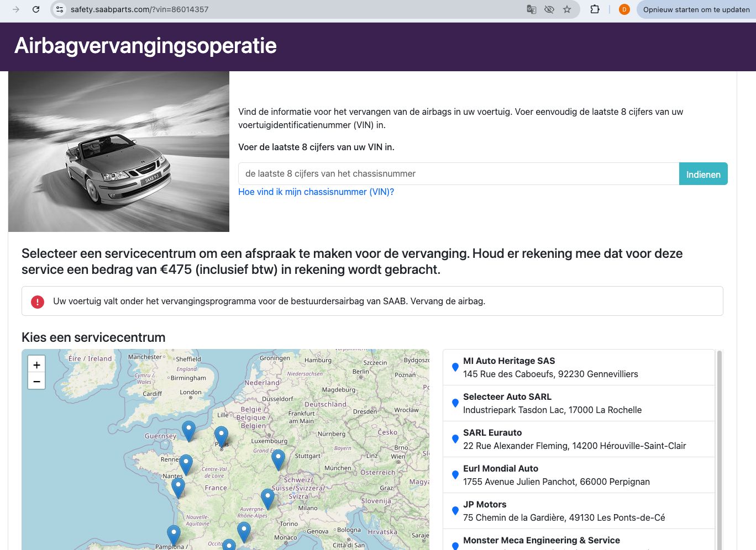Open the orange profile avatar

pos(624,9)
